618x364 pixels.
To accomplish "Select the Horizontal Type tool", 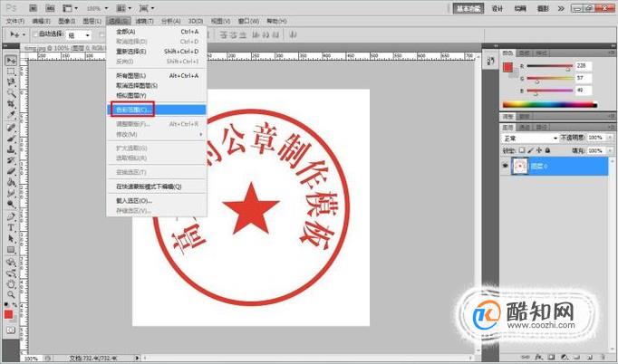I will click(x=11, y=227).
